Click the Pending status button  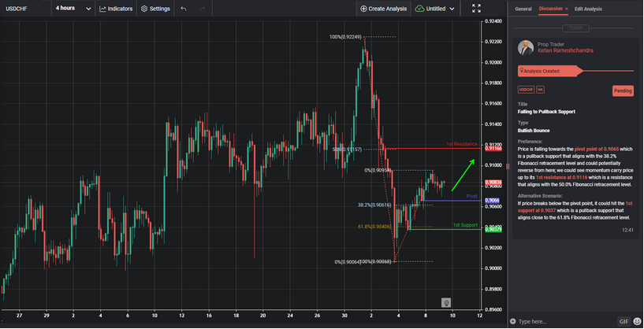click(x=623, y=91)
